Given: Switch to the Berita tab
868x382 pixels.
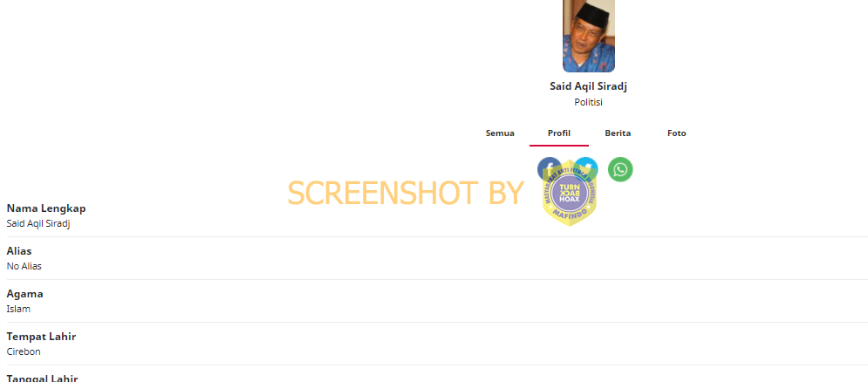Looking at the screenshot, I should [x=618, y=133].
